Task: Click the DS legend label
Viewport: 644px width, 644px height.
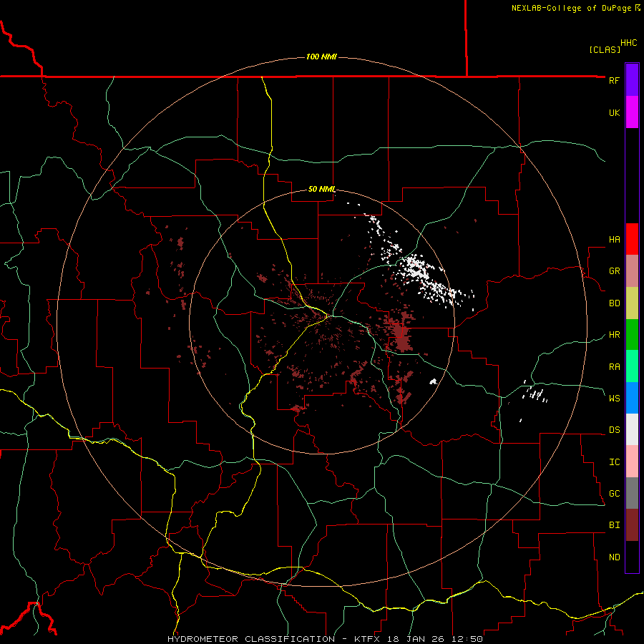Action: tap(614, 430)
